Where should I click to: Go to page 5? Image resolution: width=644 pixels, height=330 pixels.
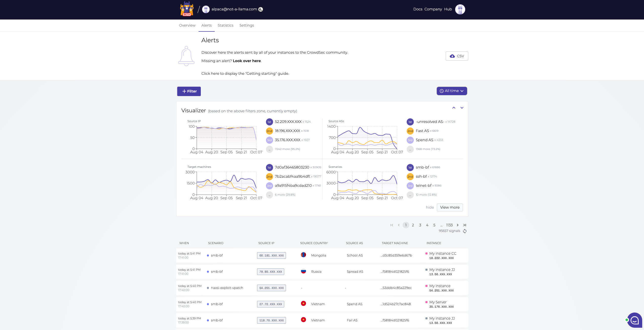click(434, 225)
